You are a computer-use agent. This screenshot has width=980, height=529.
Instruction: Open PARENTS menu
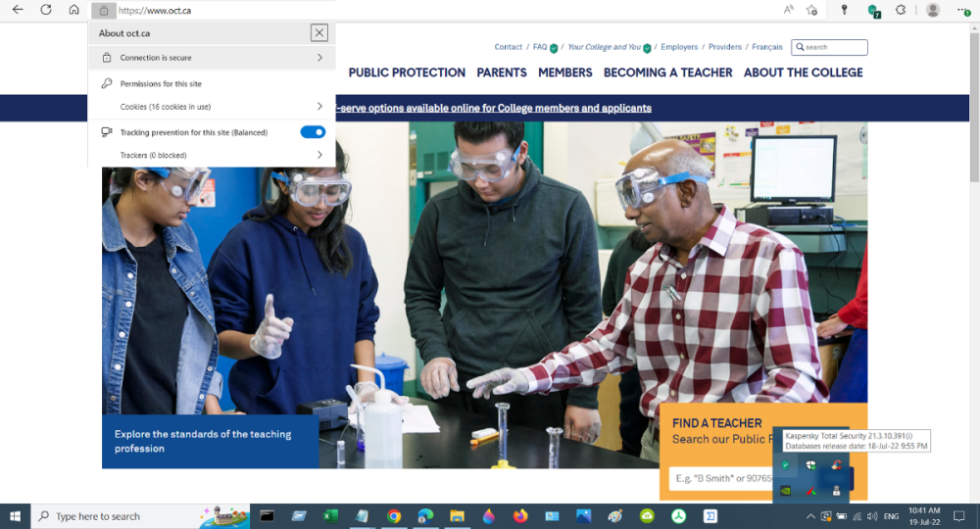coord(502,72)
